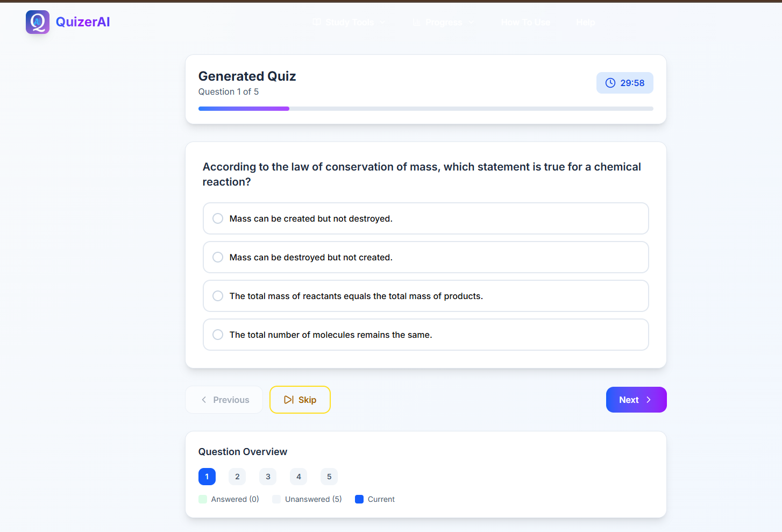Jump to question 2 in overview
The height and width of the screenshot is (532, 782).
tap(237, 477)
